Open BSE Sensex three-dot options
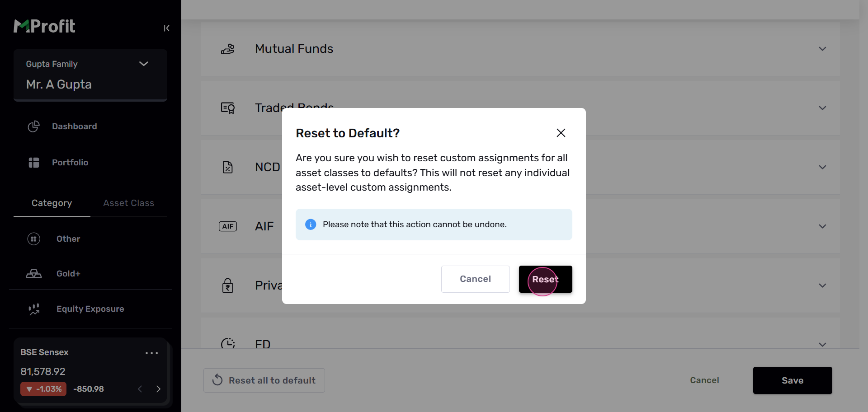868x412 pixels. point(151,353)
